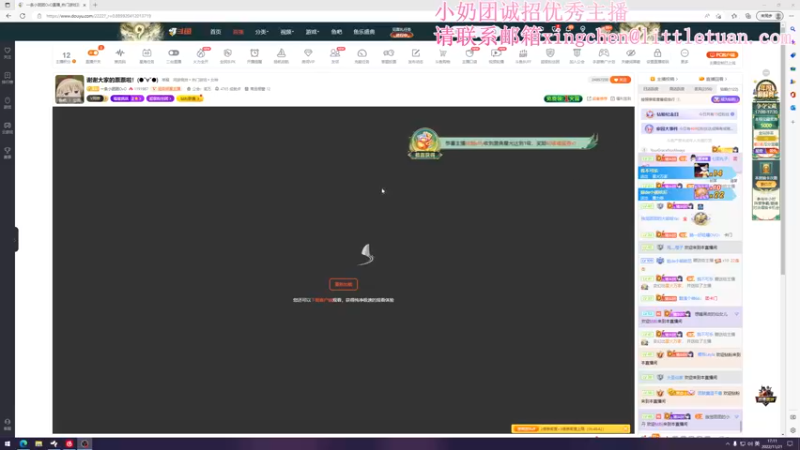
Task: Click the rocket icon with new badge
Action: click(201, 53)
